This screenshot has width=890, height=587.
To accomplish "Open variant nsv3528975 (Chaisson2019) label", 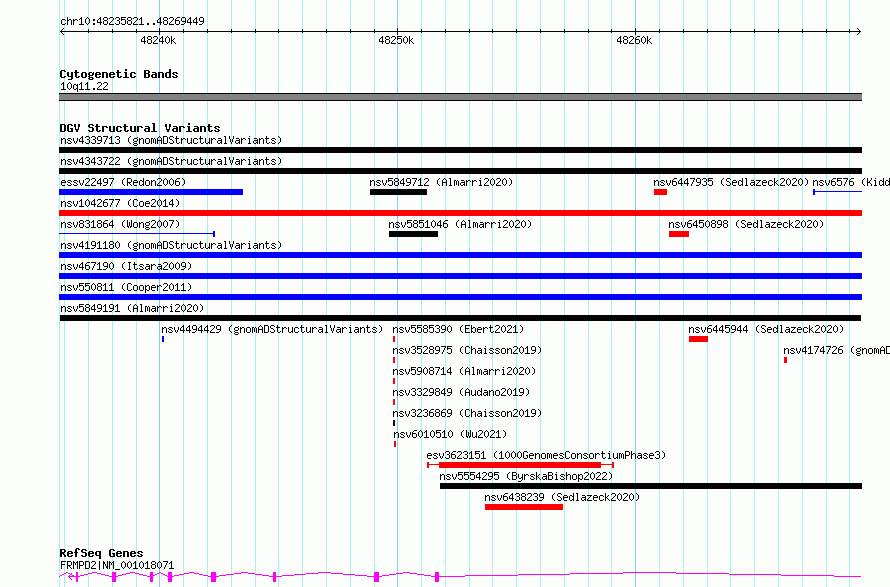I will pos(467,350).
